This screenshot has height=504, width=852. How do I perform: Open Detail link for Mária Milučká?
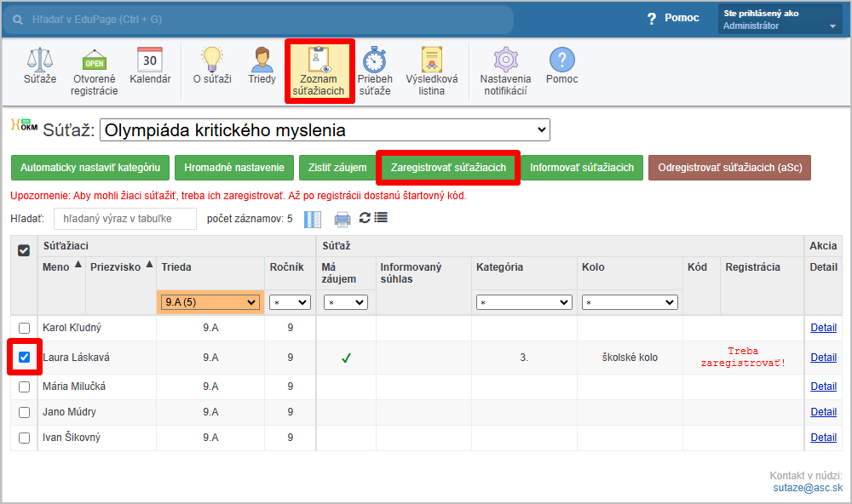pos(823,387)
